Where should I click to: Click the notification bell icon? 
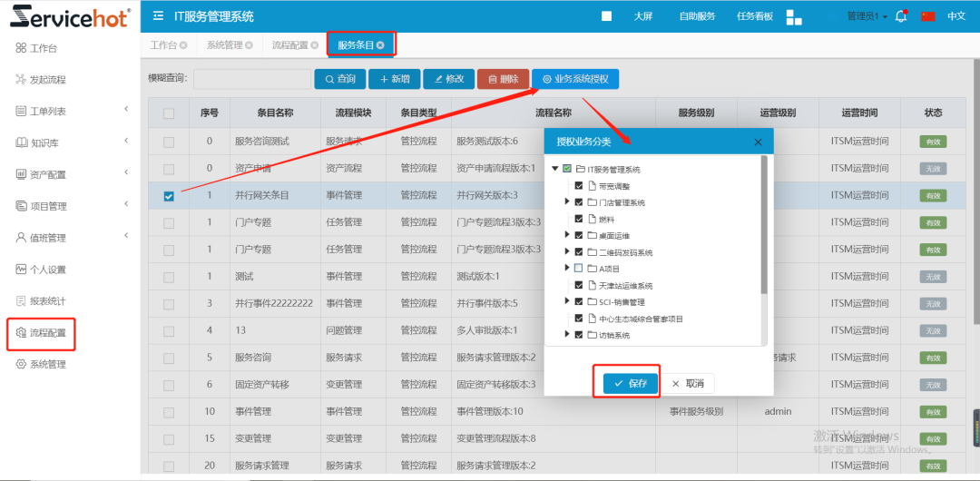pos(901,16)
